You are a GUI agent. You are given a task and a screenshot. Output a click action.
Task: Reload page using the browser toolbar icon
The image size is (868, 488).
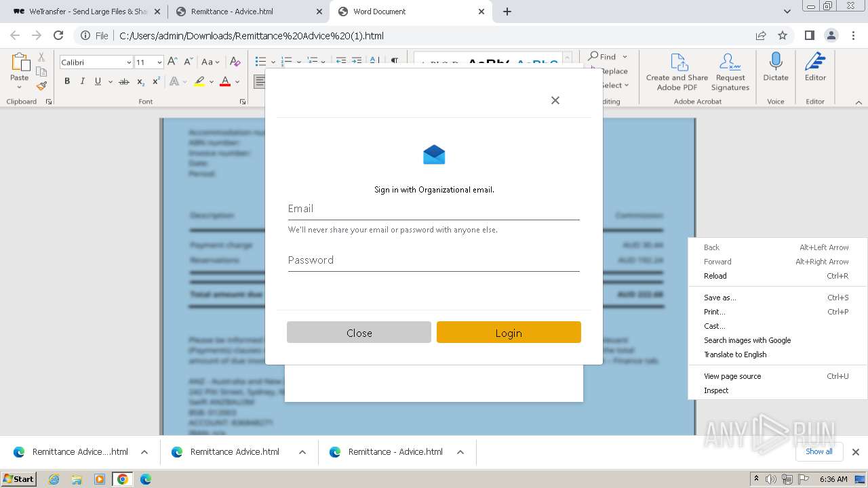point(58,36)
